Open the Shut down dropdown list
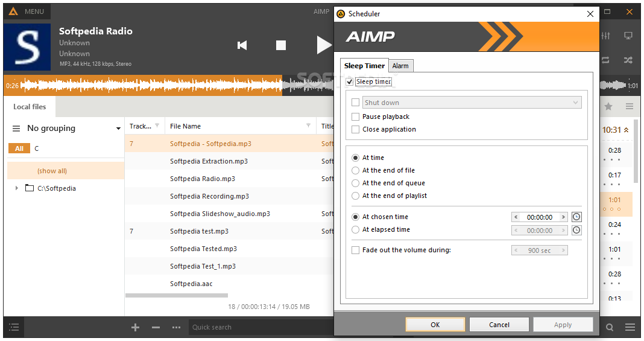644x341 pixels. pyautogui.click(x=472, y=103)
